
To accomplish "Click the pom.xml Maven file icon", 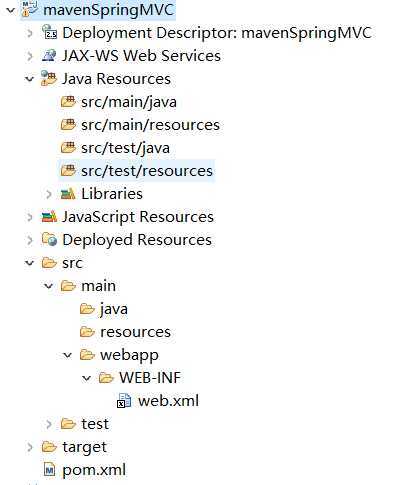I will click(49, 470).
